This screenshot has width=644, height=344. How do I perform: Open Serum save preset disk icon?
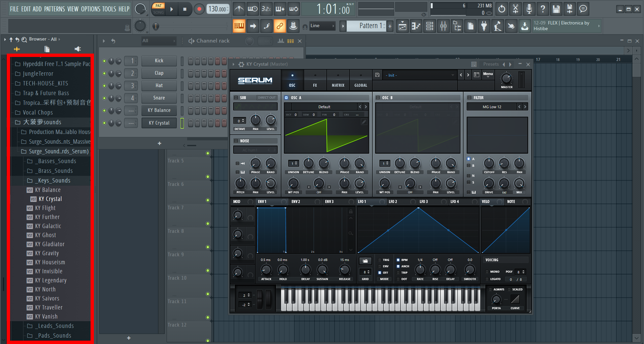pos(377,75)
